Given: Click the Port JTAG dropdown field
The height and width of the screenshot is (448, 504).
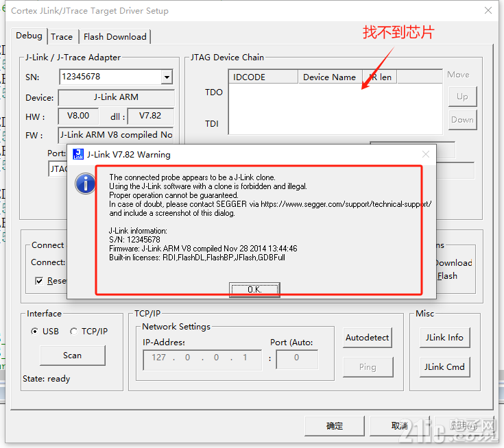Looking at the screenshot, I should [x=58, y=169].
